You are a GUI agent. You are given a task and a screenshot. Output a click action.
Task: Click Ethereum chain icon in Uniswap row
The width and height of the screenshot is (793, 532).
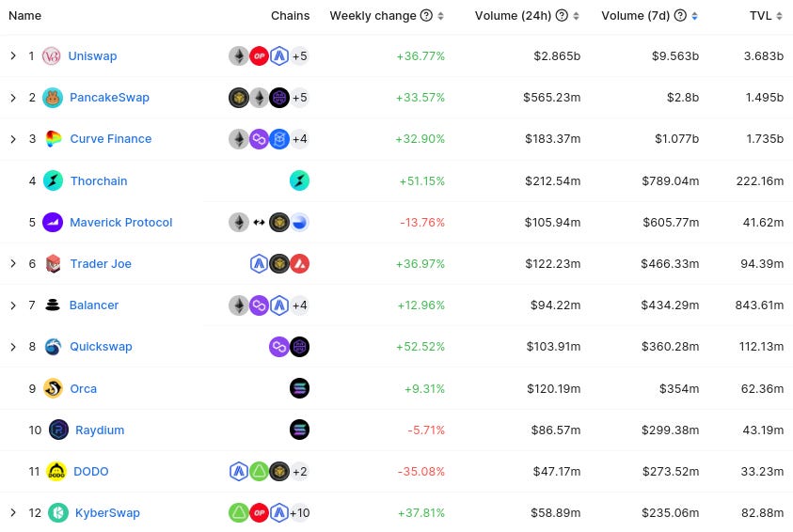[239, 56]
